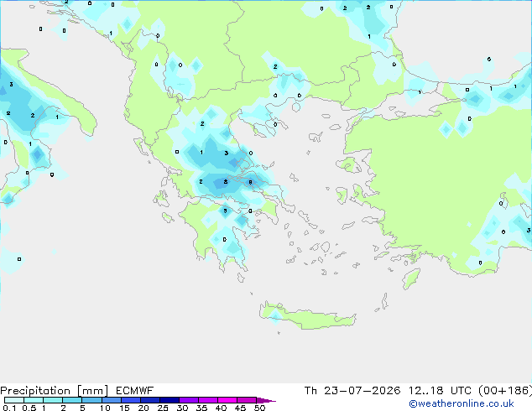Click the island of Rhodes on the map
The image size is (532, 411).
click(411, 278)
